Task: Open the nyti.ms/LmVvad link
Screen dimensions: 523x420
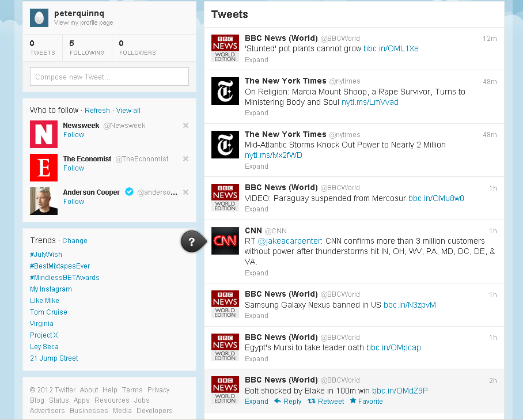Action: point(370,102)
